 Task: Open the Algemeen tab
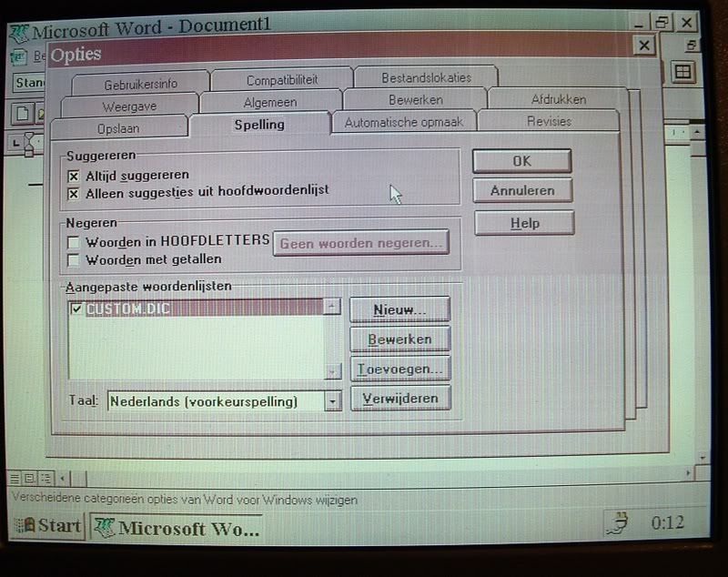pos(270,102)
